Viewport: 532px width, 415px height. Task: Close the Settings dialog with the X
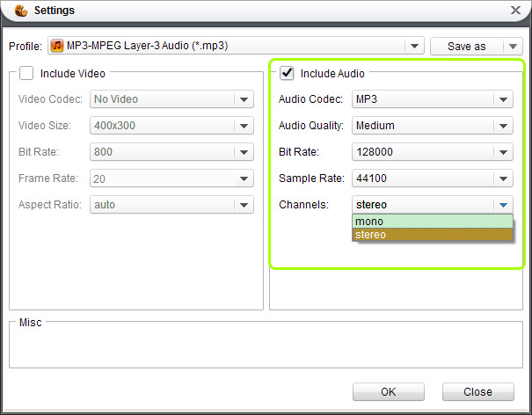pos(515,11)
